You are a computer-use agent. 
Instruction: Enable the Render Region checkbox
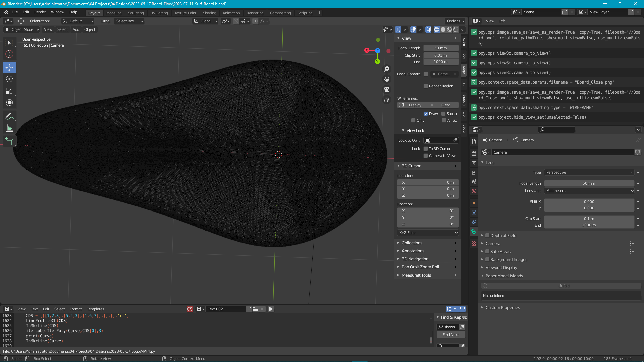[x=426, y=86]
